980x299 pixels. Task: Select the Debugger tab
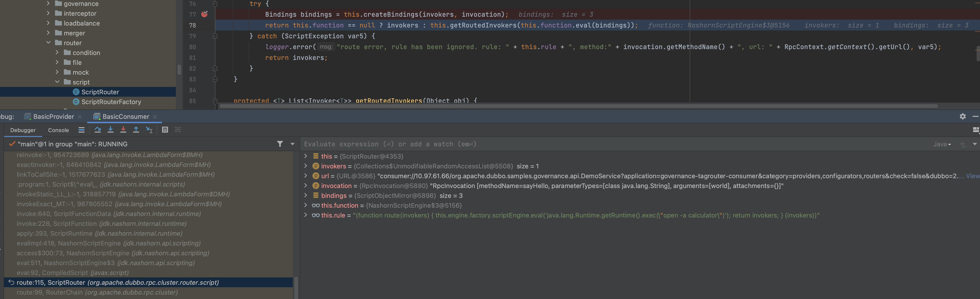(x=23, y=130)
